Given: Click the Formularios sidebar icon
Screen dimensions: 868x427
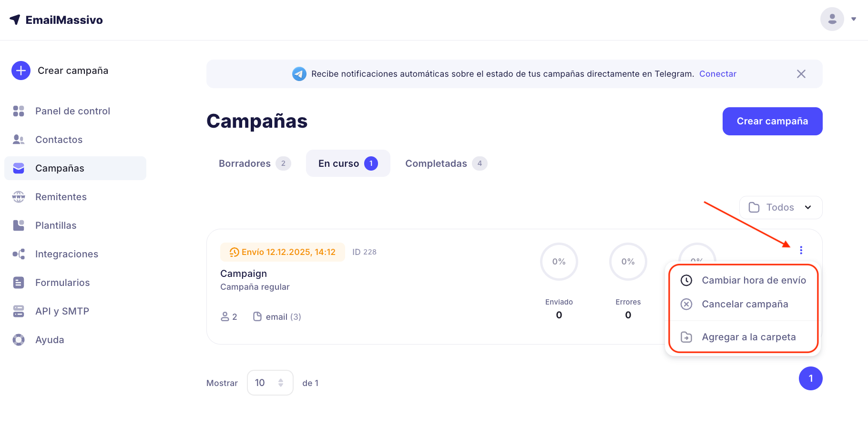Looking at the screenshot, I should click(x=19, y=283).
